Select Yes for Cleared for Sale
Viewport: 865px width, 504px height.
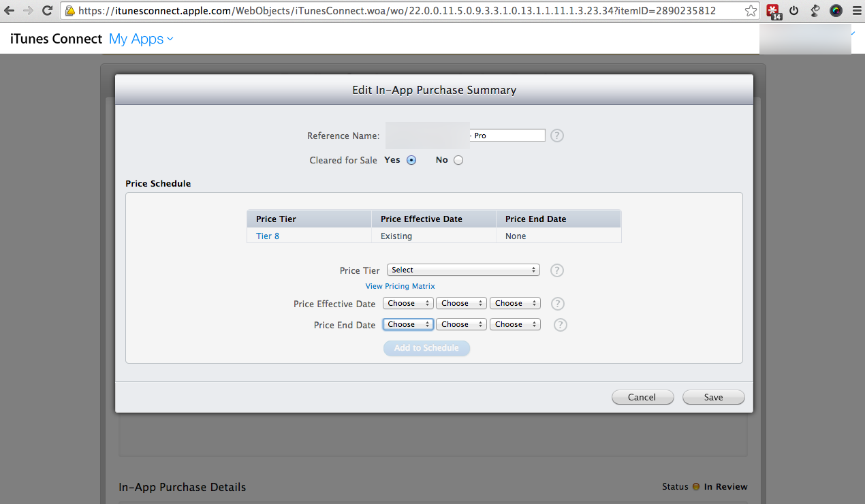click(411, 160)
